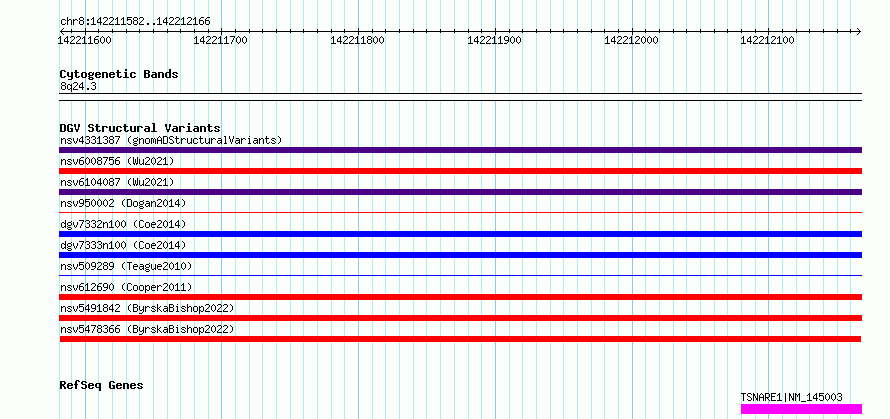The image size is (890, 419).
Task: Click the Cytogenetic Bands track heading
Action: click(119, 74)
